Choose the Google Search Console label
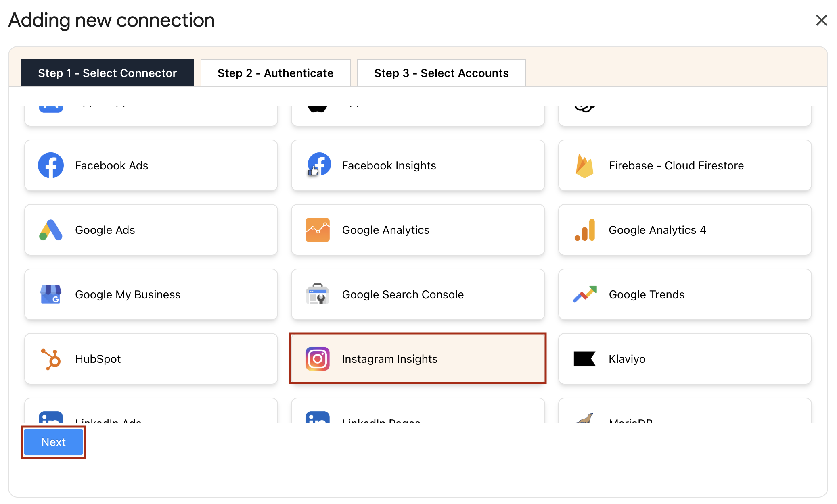Image resolution: width=837 pixels, height=504 pixels. coord(403,294)
